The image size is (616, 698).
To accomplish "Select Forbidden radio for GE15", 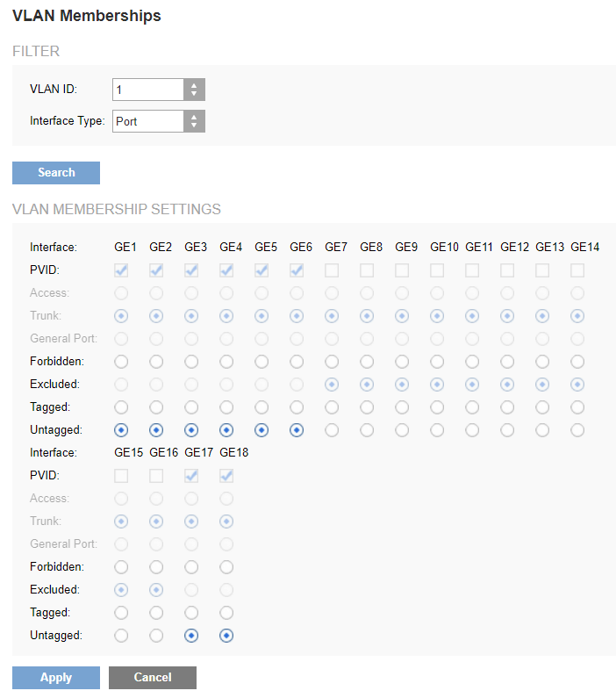I will pos(121,567).
